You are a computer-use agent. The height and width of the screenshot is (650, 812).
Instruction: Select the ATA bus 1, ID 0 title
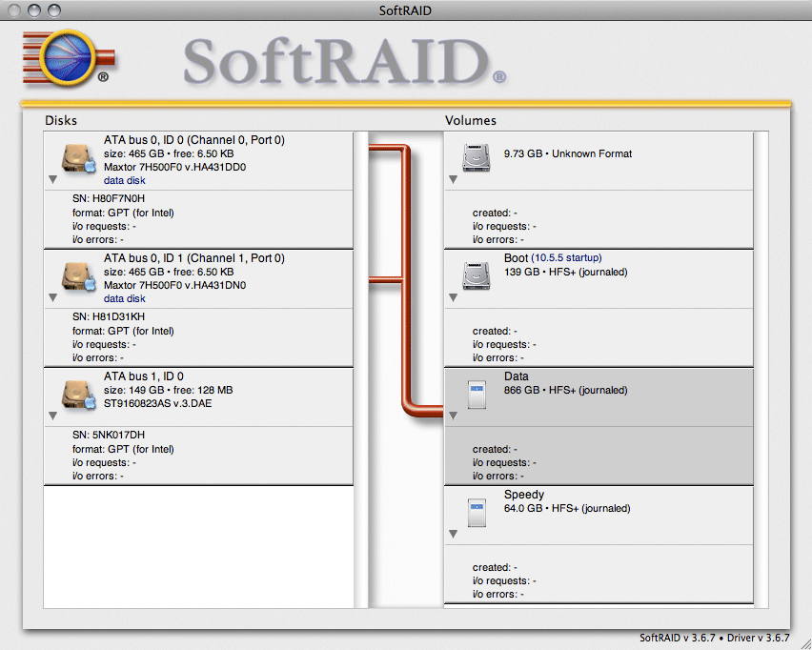[x=144, y=376]
